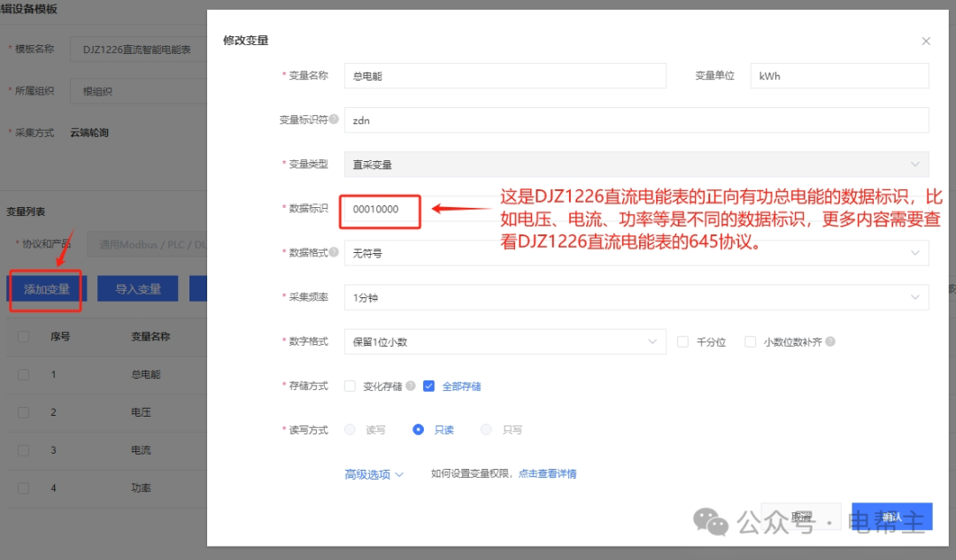Click the help icon next to 变量标识符
This screenshot has width=956, height=560.
coord(334,119)
